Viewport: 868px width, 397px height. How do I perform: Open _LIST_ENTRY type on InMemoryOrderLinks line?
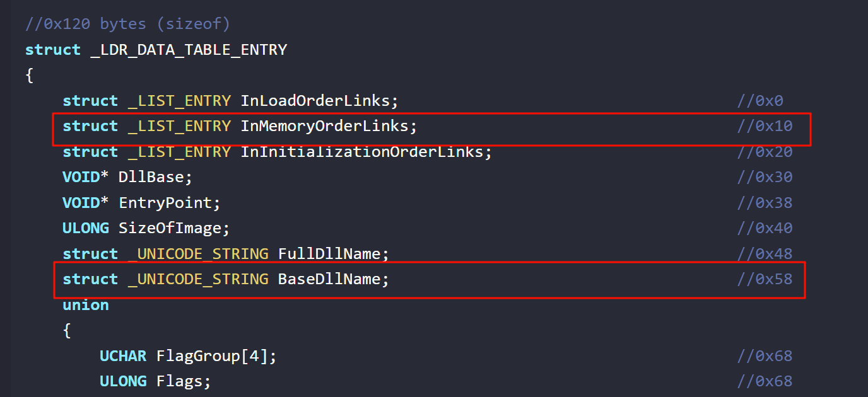[179, 126]
